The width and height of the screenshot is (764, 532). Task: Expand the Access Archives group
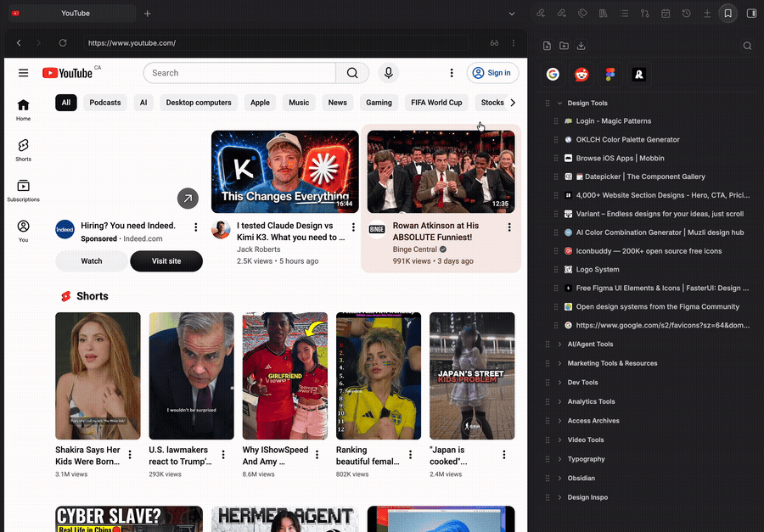[x=560, y=421]
